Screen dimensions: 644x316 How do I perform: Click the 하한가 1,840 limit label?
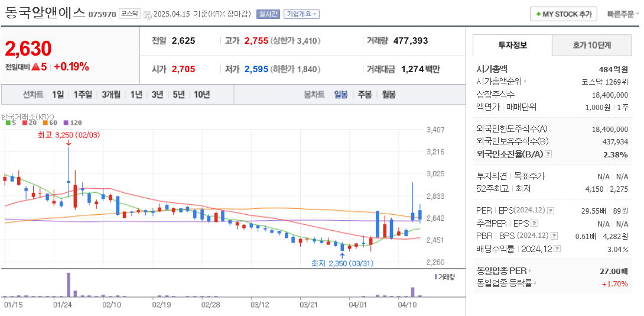(x=295, y=69)
